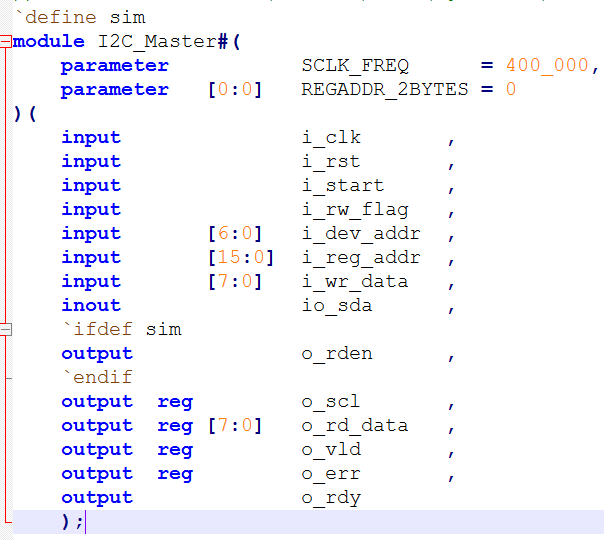Click the i_wr_data port name

click(355, 282)
